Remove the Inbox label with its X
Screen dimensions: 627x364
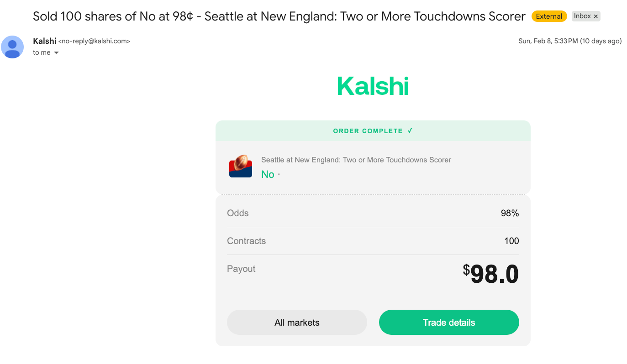click(x=595, y=16)
